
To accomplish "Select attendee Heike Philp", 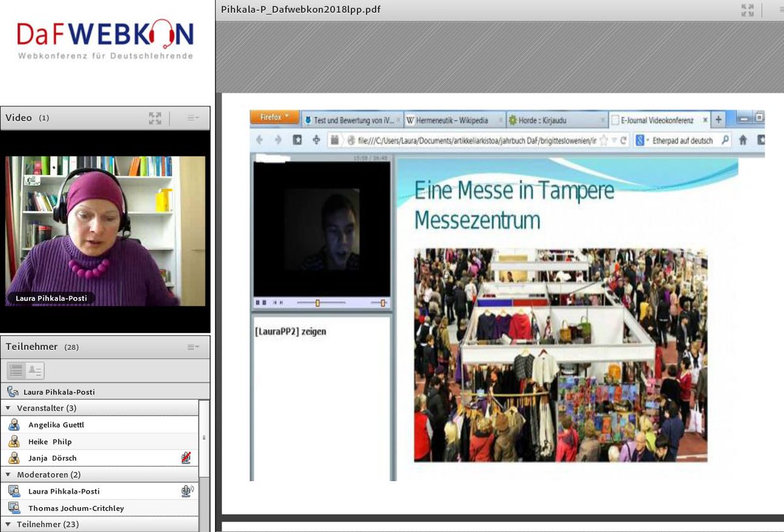I will 99,442.
